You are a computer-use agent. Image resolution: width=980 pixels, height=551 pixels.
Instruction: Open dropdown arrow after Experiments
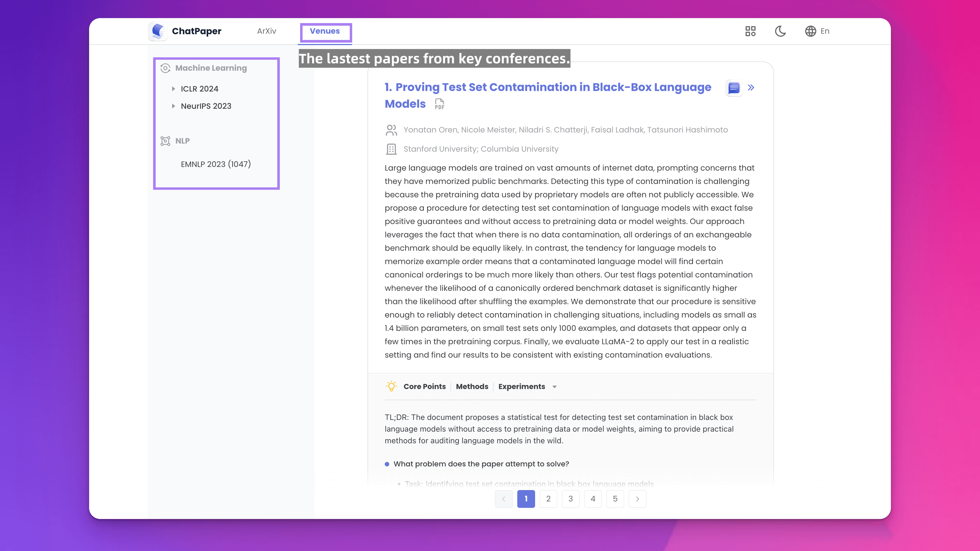click(555, 387)
